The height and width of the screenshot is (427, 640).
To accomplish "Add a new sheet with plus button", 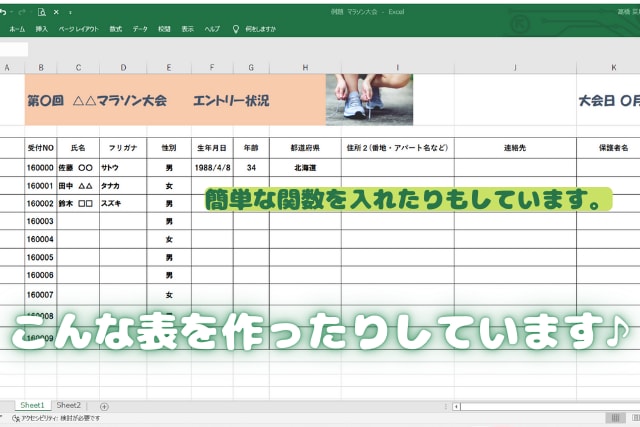I will [104, 407].
